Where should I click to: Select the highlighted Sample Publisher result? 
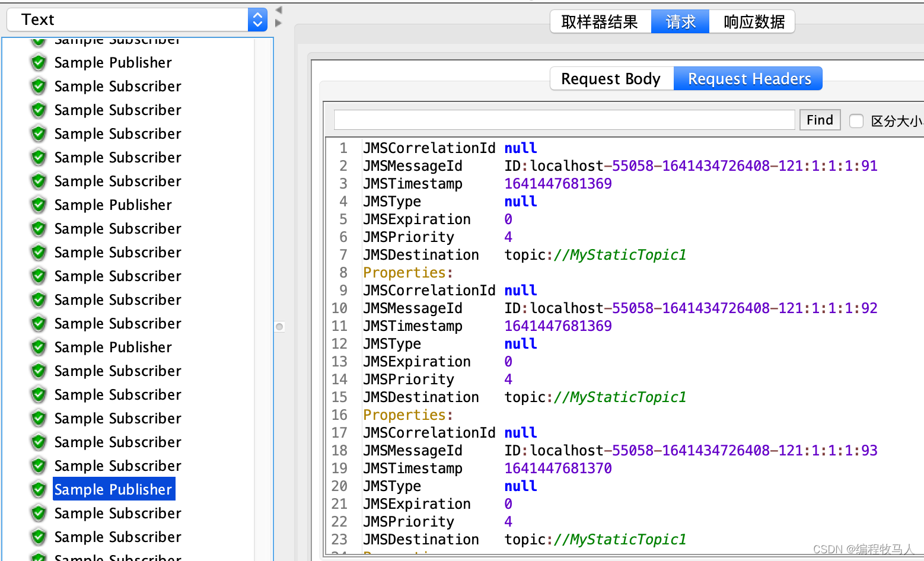click(x=113, y=489)
